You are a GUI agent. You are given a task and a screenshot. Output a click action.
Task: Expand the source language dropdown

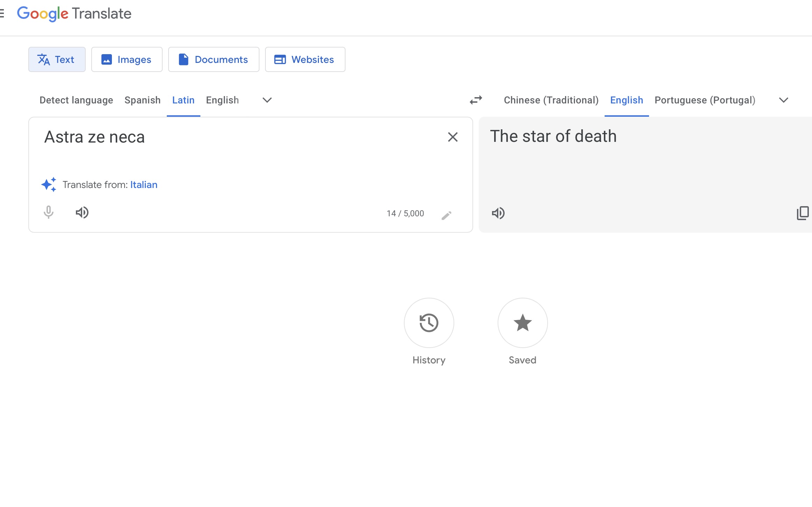pyautogui.click(x=267, y=100)
